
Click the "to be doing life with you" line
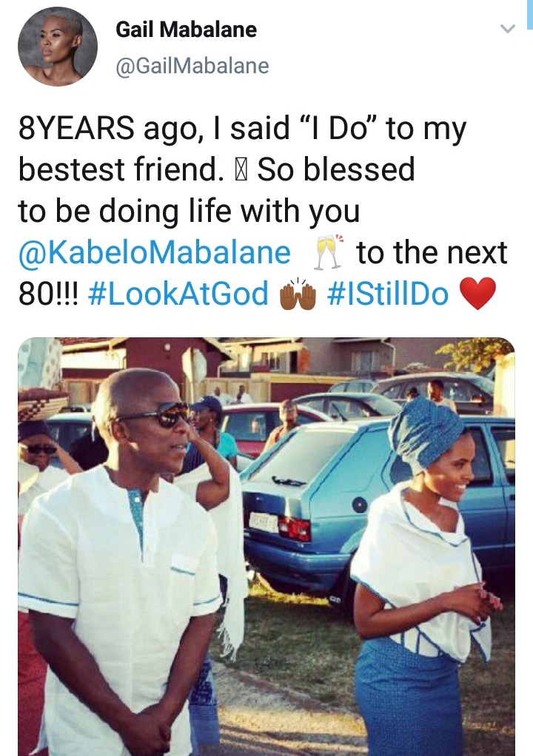(x=189, y=212)
